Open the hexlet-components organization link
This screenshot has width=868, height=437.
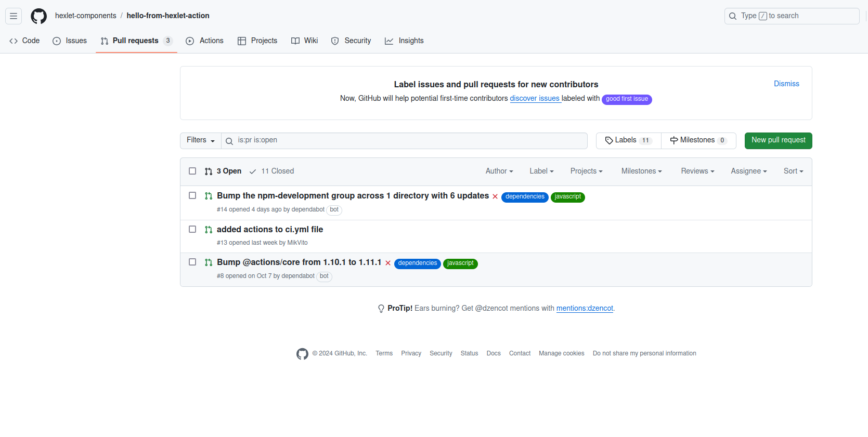point(86,16)
